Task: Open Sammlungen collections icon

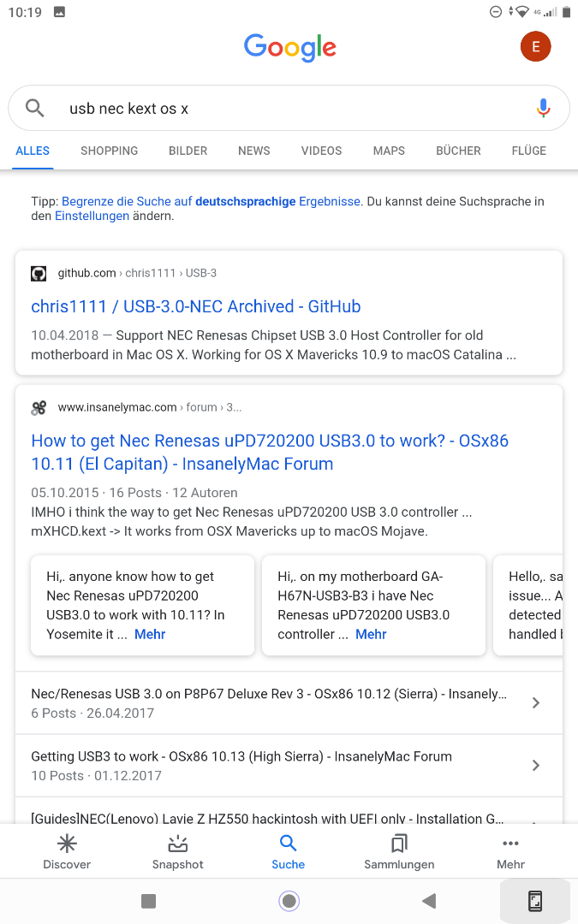Action: click(x=399, y=844)
